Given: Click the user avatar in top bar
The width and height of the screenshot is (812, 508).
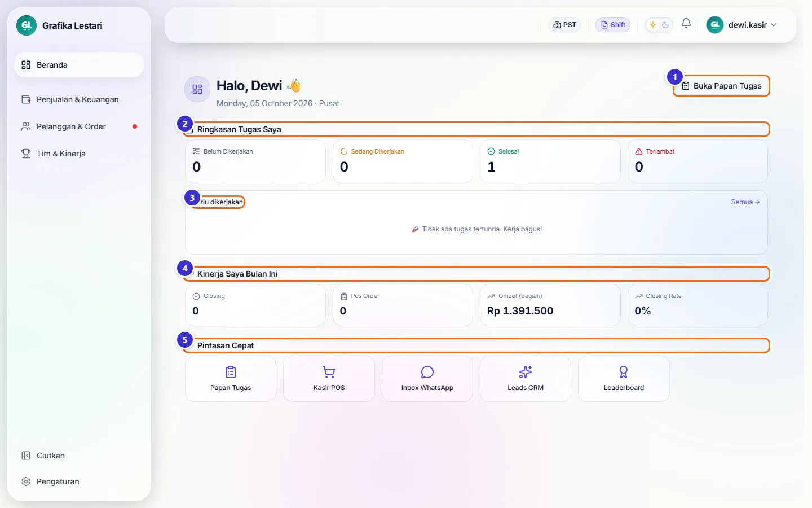Looking at the screenshot, I should pos(715,25).
